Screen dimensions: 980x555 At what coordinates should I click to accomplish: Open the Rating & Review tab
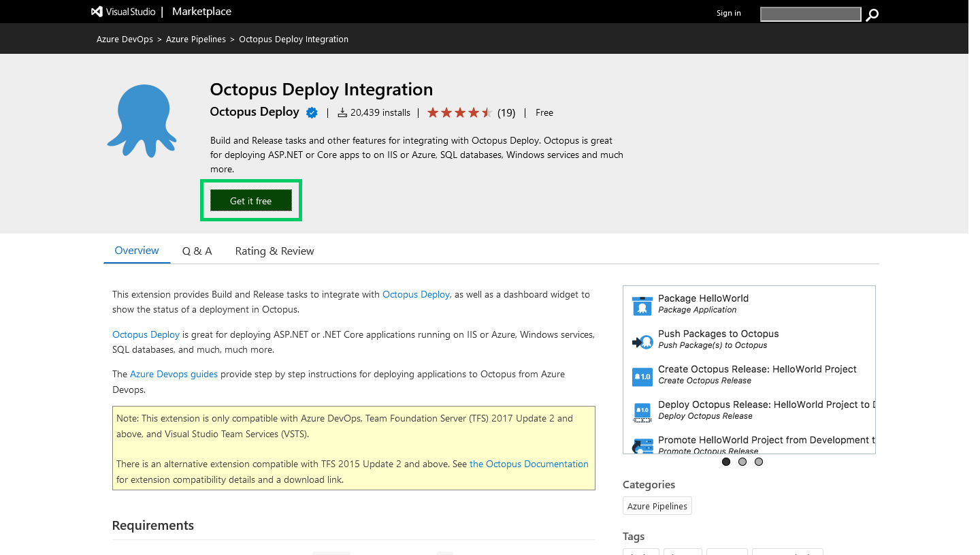275,251
